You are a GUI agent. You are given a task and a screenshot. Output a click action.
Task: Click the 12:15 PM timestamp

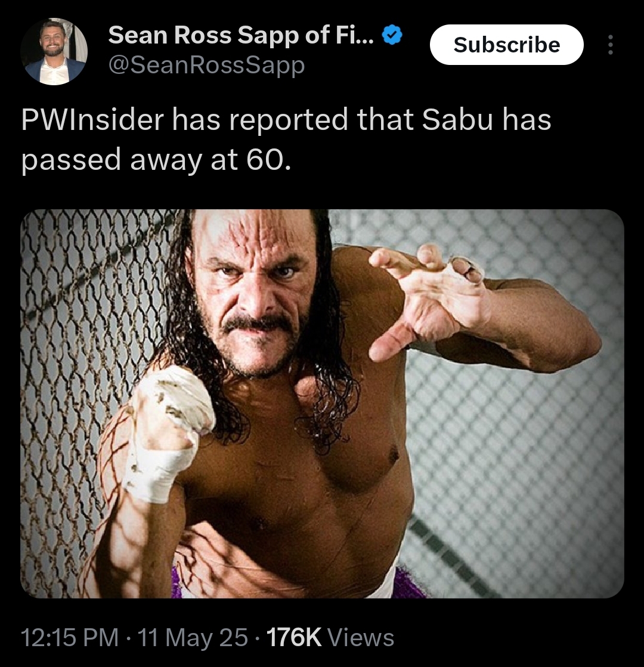click(x=69, y=637)
